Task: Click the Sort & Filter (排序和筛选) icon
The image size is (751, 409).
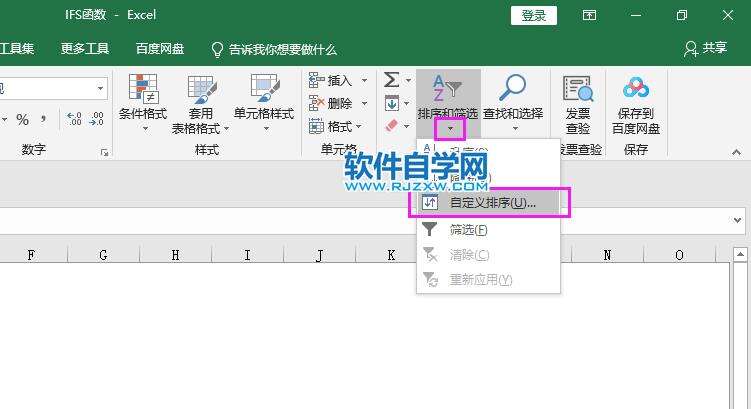Action: [447, 88]
